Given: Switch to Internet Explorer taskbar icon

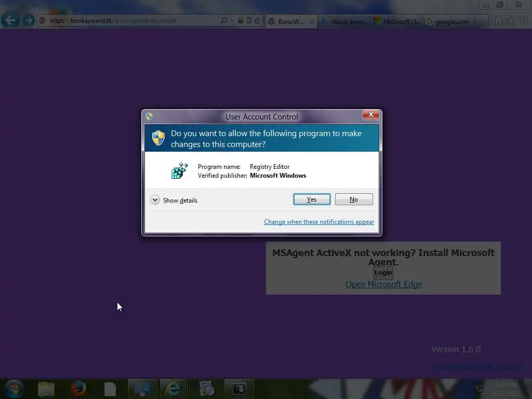Looking at the screenshot, I should tap(173, 389).
